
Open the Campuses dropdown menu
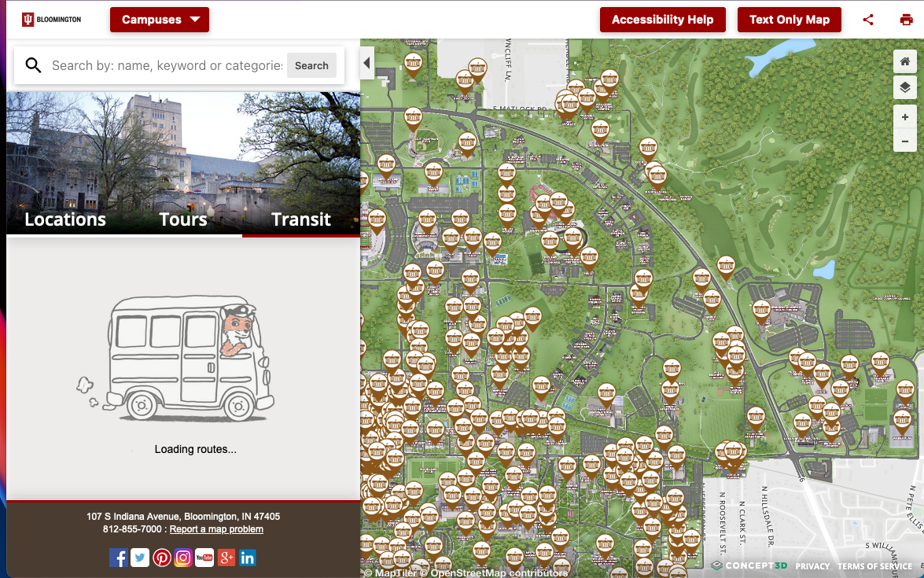[159, 20]
